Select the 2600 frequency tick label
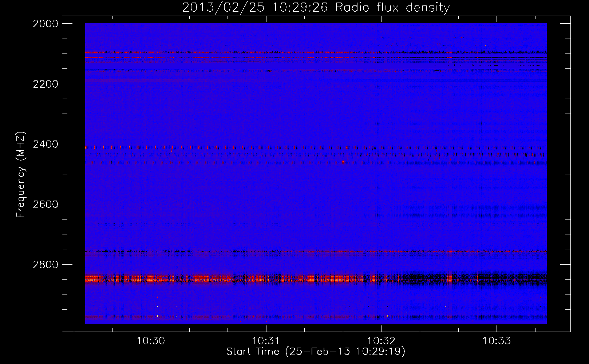 pos(46,204)
